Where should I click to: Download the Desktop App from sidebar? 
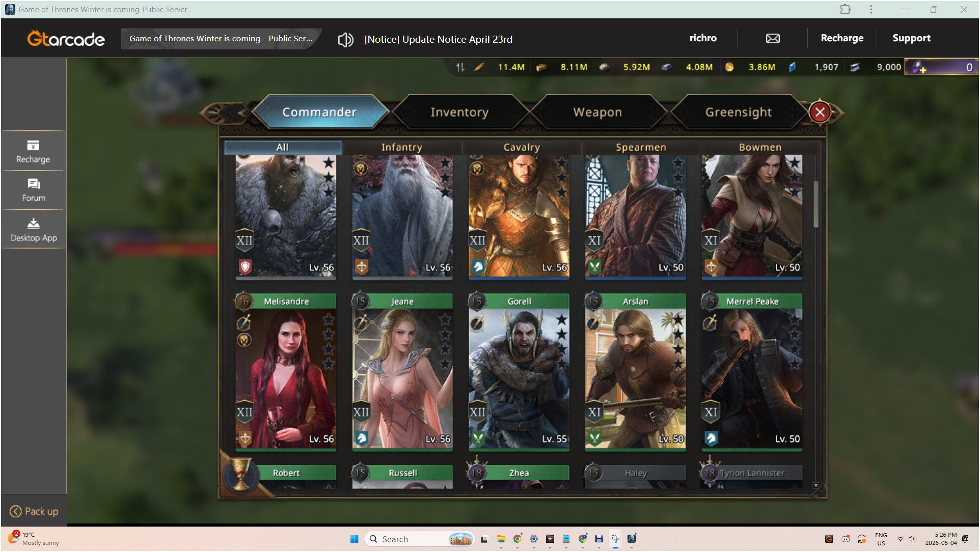[33, 230]
